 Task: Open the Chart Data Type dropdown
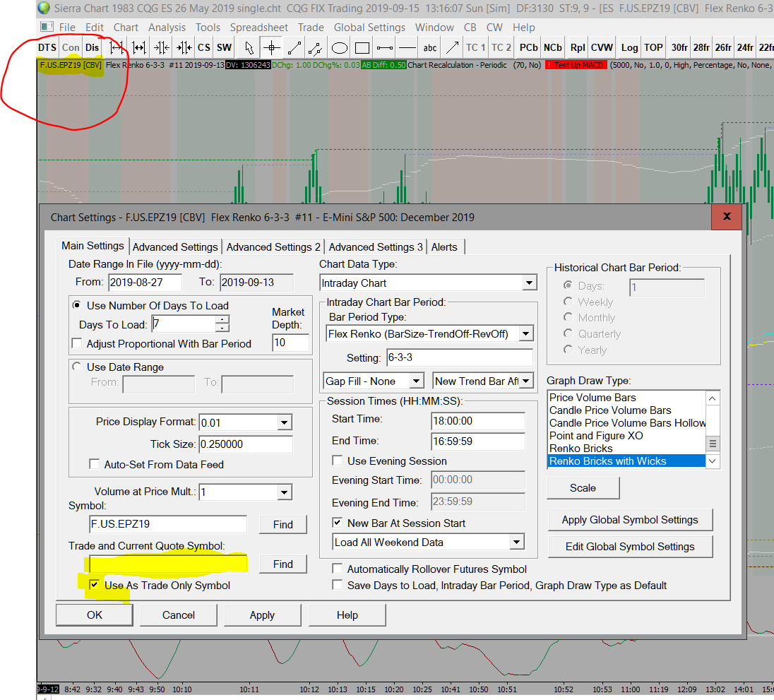click(529, 283)
